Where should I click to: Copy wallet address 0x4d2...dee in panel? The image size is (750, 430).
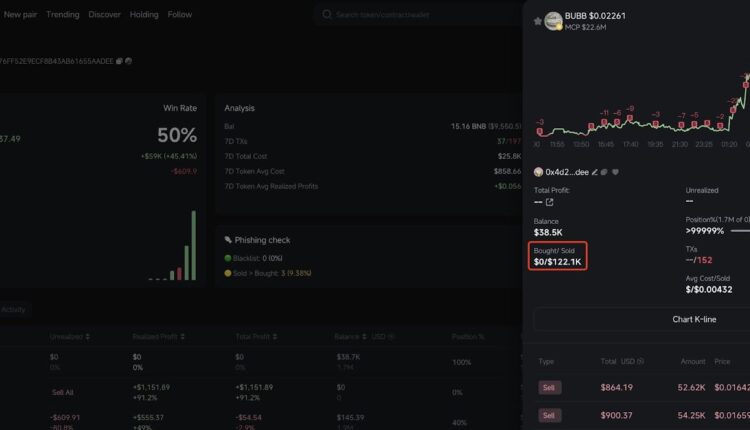605,172
